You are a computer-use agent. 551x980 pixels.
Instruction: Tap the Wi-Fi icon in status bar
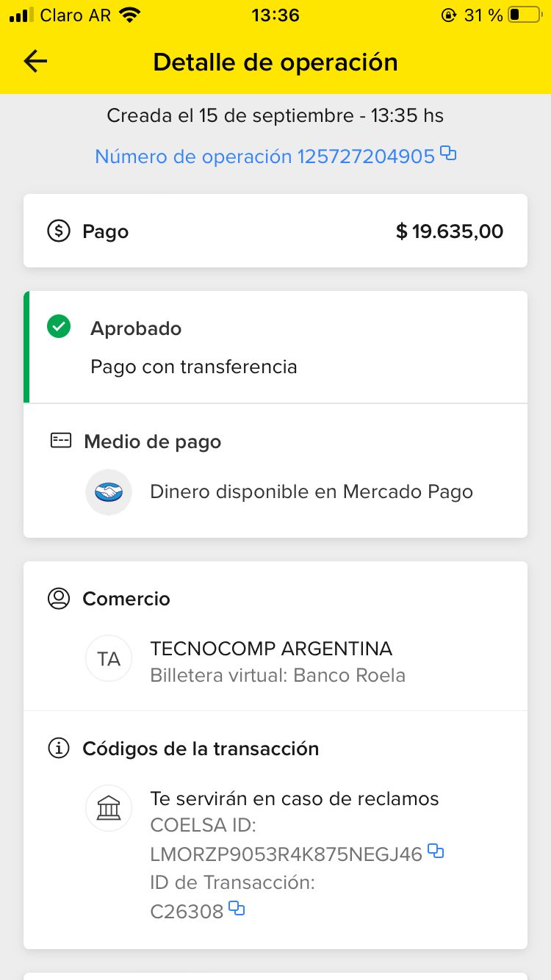(x=130, y=15)
